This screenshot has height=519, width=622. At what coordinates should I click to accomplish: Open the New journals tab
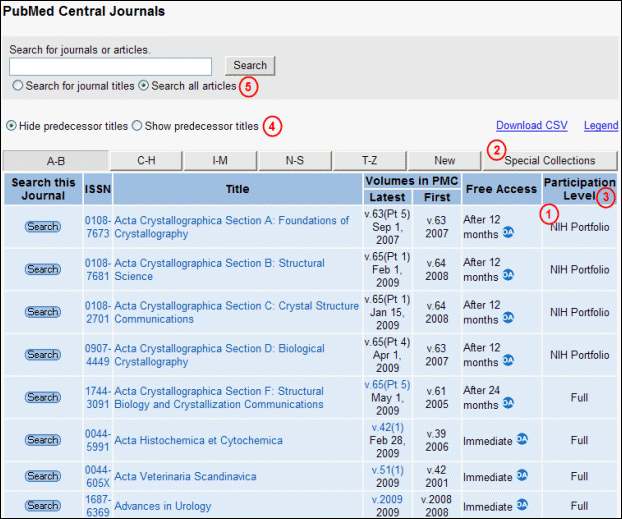pos(445,161)
